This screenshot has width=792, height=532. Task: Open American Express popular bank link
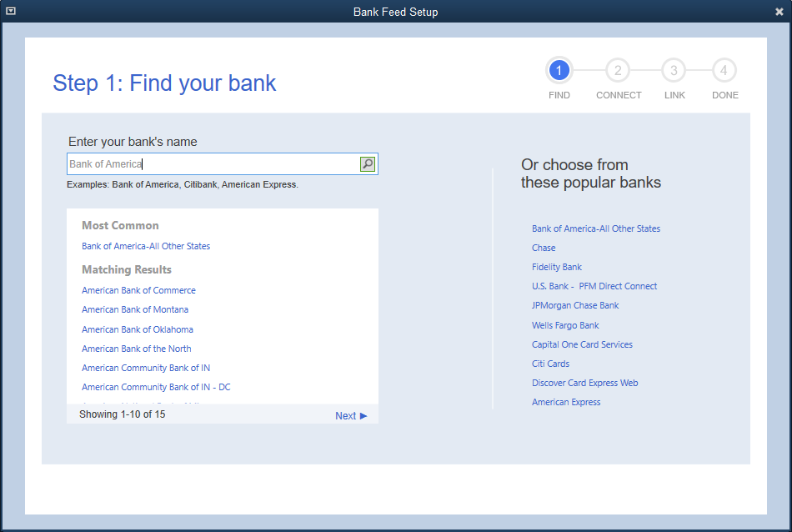coord(566,402)
